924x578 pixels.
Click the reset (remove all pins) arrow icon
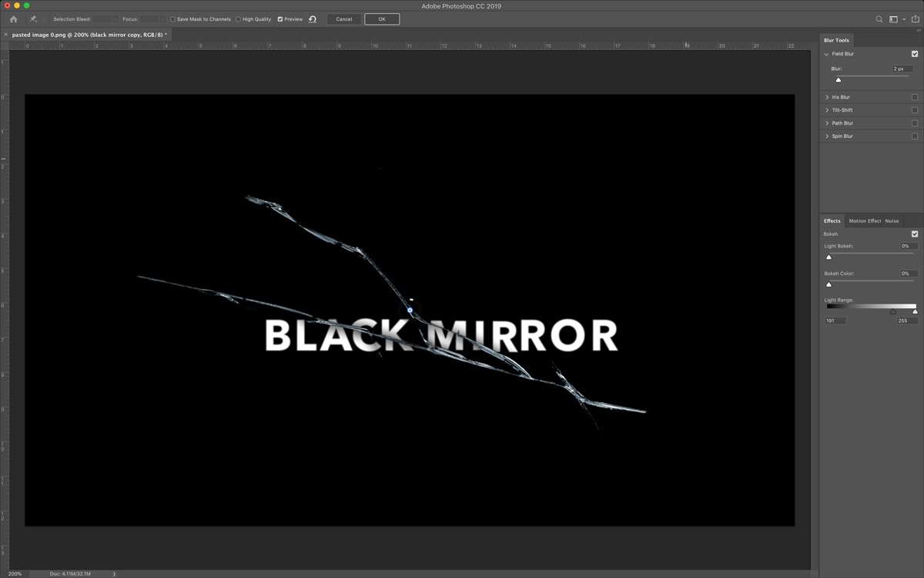313,19
